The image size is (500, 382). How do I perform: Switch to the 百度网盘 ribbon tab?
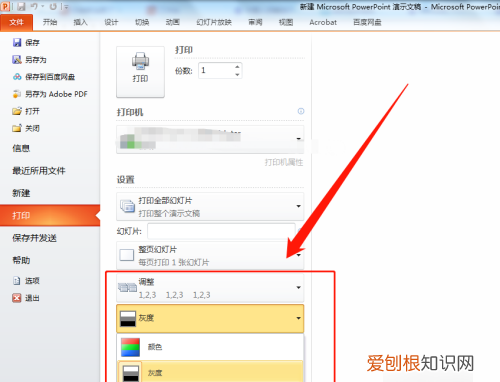pos(367,22)
